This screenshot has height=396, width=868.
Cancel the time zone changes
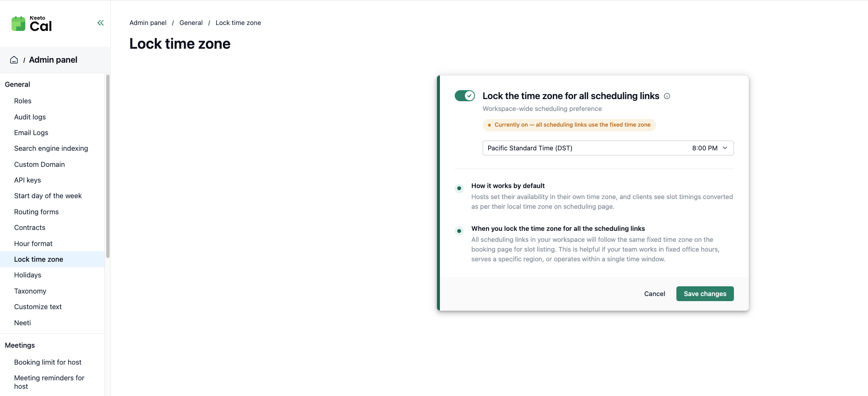tap(654, 294)
